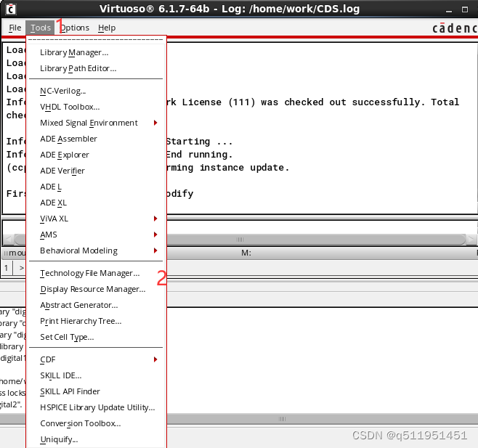This screenshot has height=448, width=478.
Task: Expand Mixed Signal Environment submenu
Action: (96, 123)
